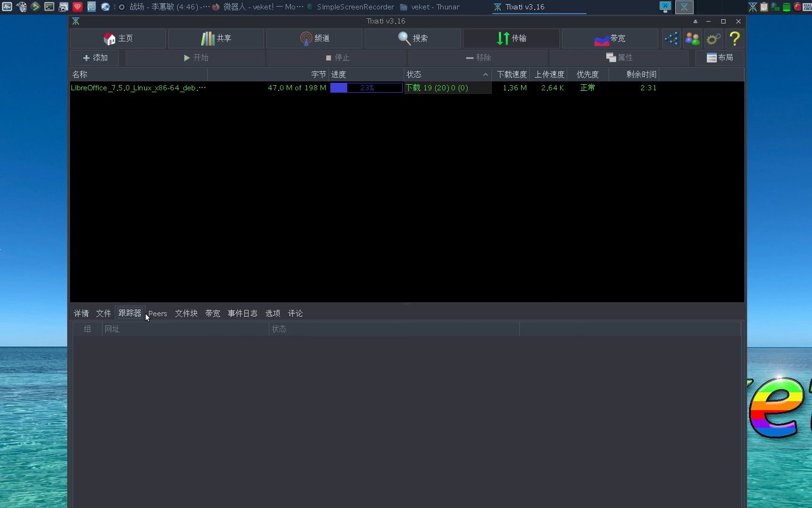Sort by 下载速度 column header
This screenshot has height=508, width=812.
[x=511, y=74]
